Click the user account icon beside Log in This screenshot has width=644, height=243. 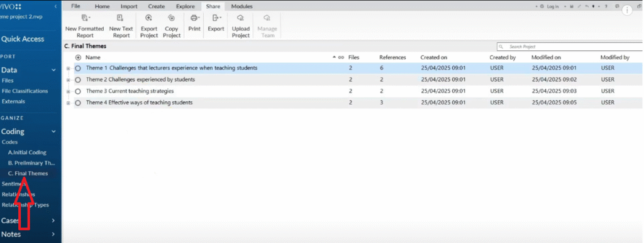pos(542,6)
